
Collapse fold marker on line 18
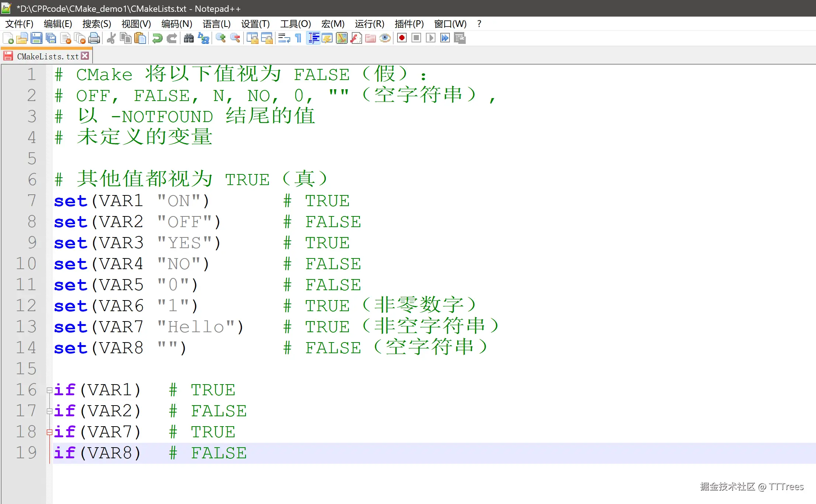[x=49, y=432]
